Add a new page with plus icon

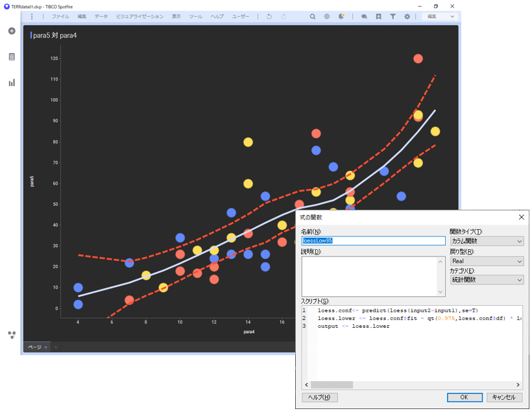[x=56, y=347]
